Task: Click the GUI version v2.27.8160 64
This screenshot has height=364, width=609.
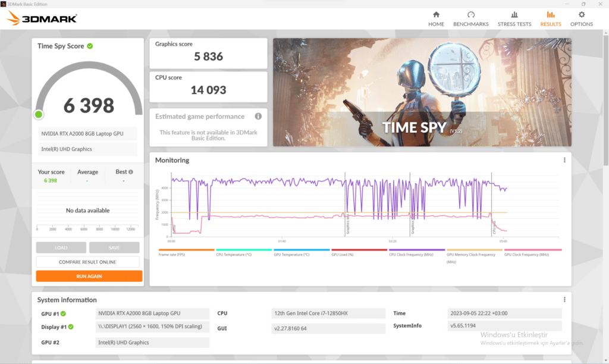Action: pos(328,328)
